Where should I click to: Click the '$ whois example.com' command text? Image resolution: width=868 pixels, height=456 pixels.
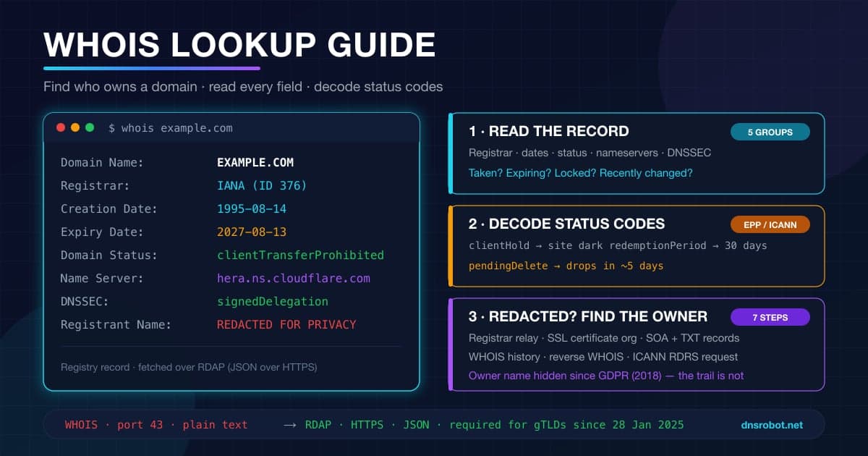[x=171, y=128]
